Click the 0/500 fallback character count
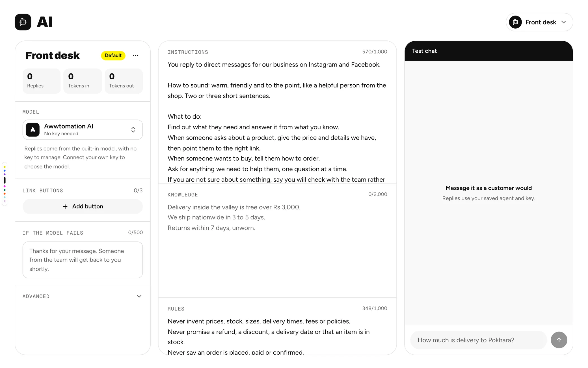The height and width of the screenshot is (368, 588). pos(135,232)
